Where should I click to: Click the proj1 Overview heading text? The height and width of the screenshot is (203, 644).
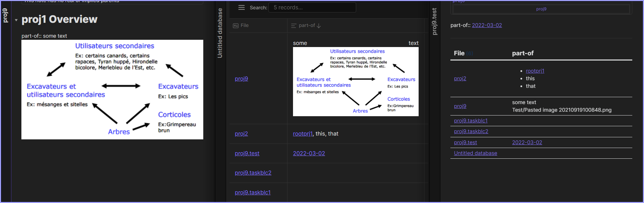[59, 19]
